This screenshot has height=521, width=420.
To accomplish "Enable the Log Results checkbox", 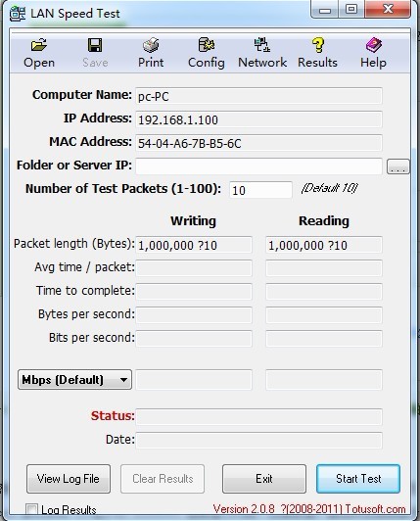I will click(32, 509).
